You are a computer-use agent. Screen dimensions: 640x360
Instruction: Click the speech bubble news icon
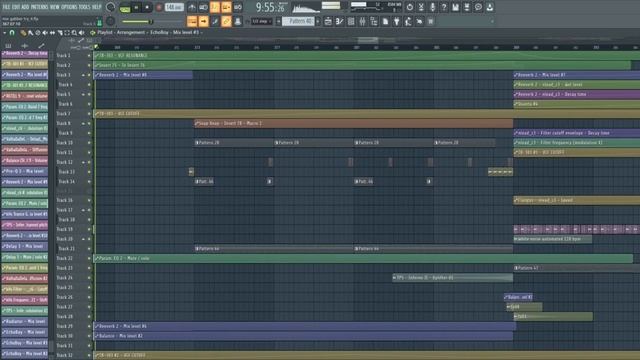(x=478, y=7)
